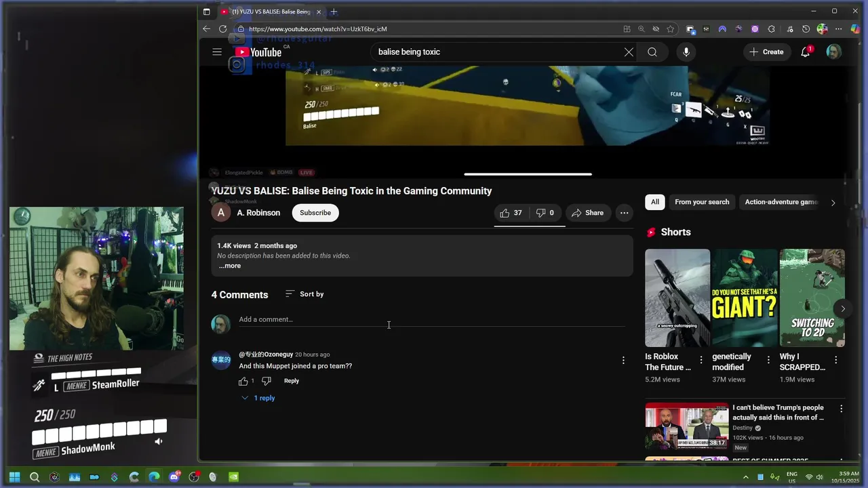This screenshot has width=868, height=488.
Task: Expand the 1 reply thread
Action: [258, 398]
